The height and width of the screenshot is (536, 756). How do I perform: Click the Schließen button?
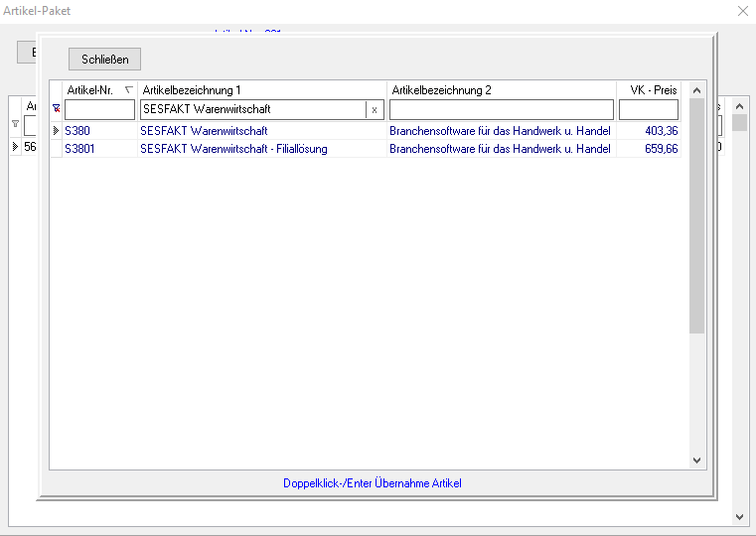104,60
